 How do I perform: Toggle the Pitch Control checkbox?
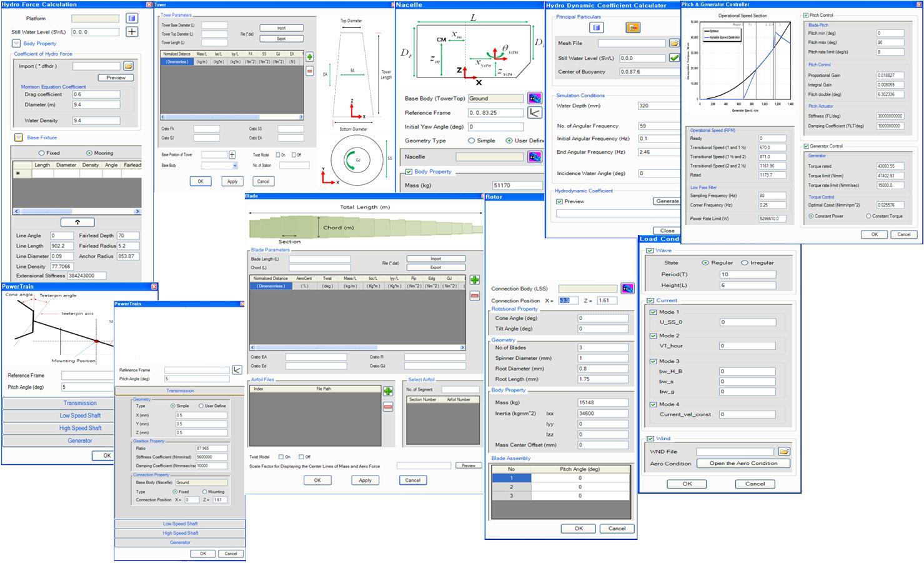point(806,16)
